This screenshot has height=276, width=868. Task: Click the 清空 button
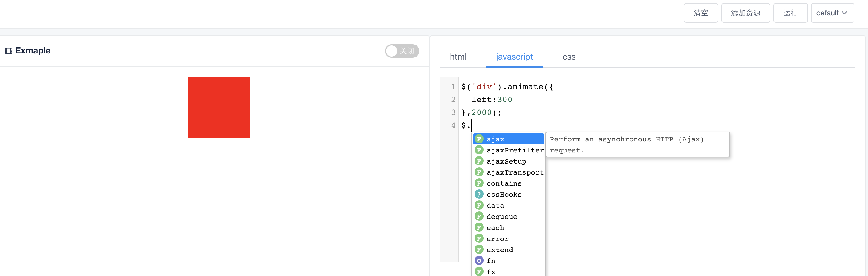point(700,13)
